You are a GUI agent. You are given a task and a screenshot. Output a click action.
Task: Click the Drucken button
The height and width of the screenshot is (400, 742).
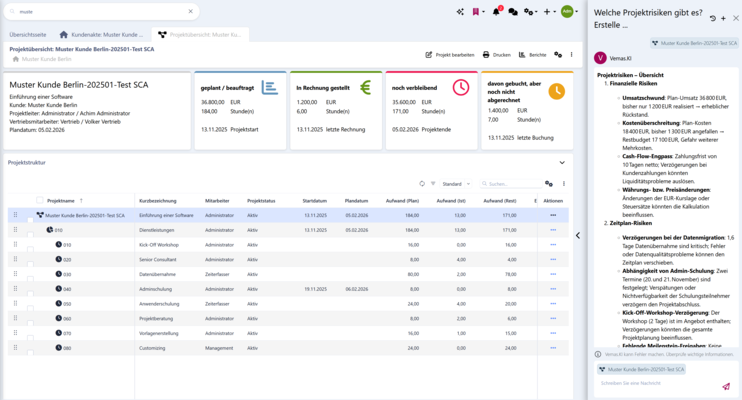pos(496,55)
